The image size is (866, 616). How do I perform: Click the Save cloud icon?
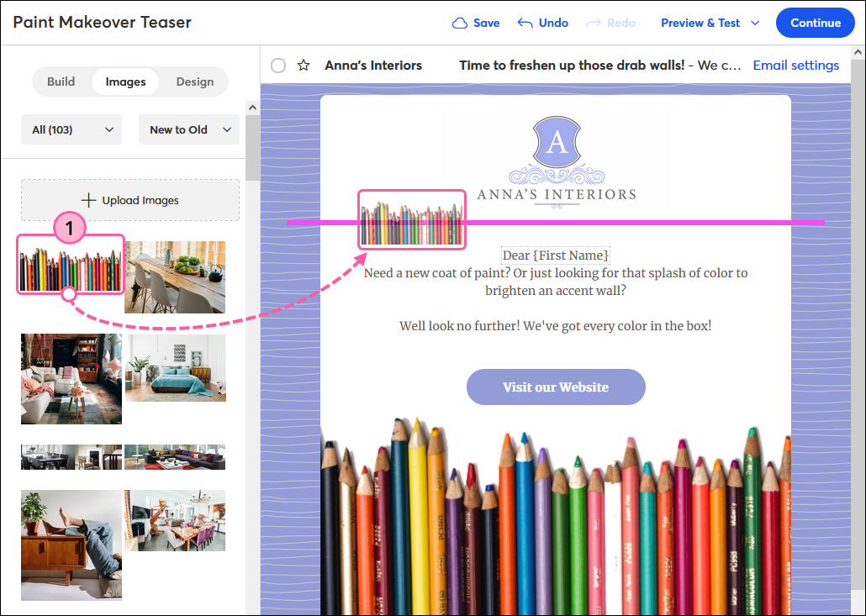click(x=460, y=24)
